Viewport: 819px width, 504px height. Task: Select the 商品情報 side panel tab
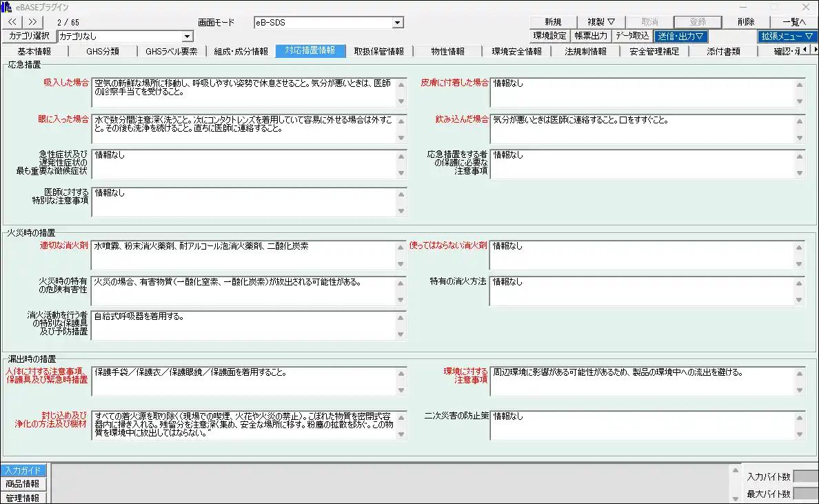[23, 484]
